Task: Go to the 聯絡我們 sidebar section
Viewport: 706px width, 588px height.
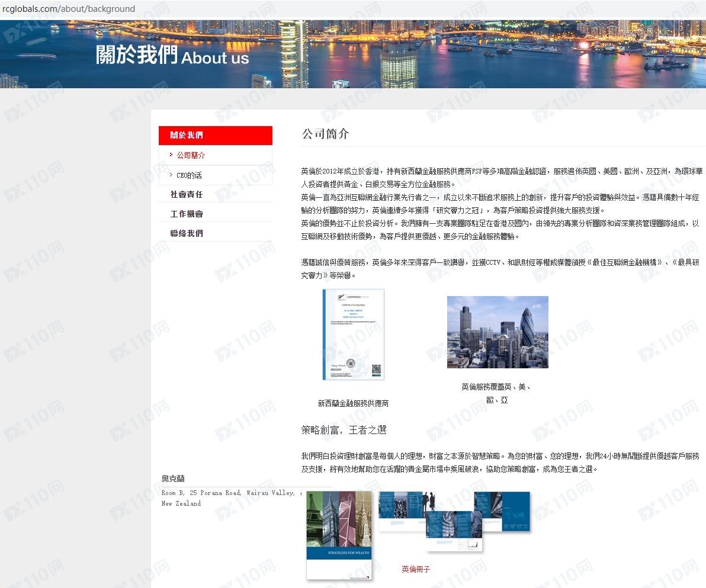Action: (187, 233)
